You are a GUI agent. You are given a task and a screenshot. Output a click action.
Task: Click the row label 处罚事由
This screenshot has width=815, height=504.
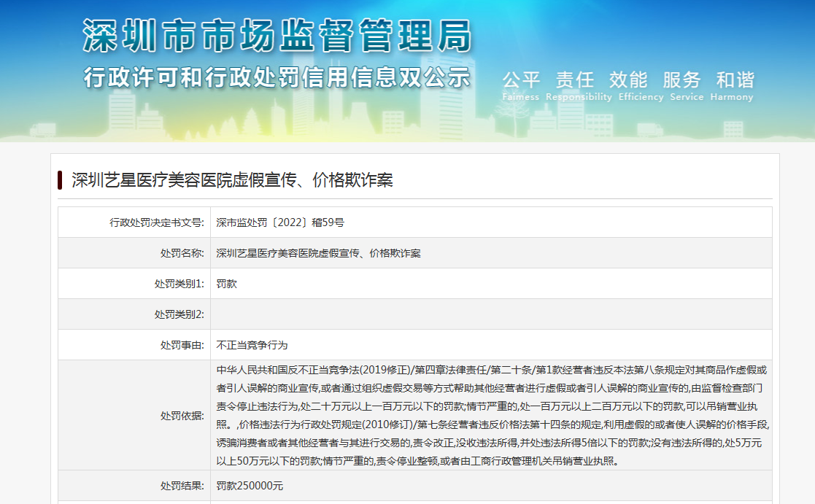(x=182, y=345)
